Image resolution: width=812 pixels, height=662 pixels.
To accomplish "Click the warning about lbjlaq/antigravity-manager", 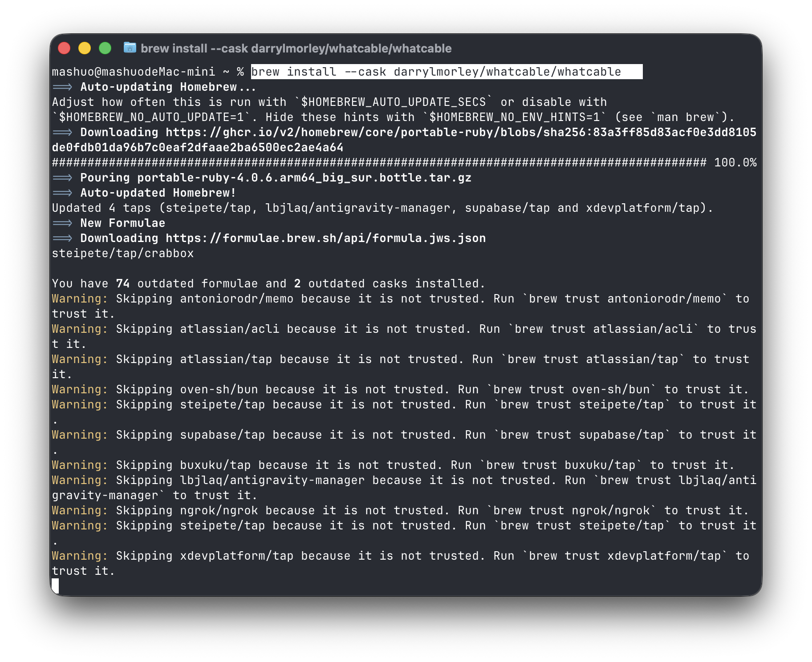I will (x=404, y=488).
